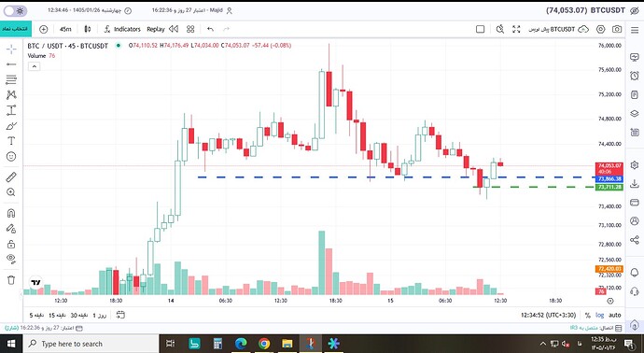Select the trend line drawing tool
This screenshot has width=644, height=353.
coord(11,64)
